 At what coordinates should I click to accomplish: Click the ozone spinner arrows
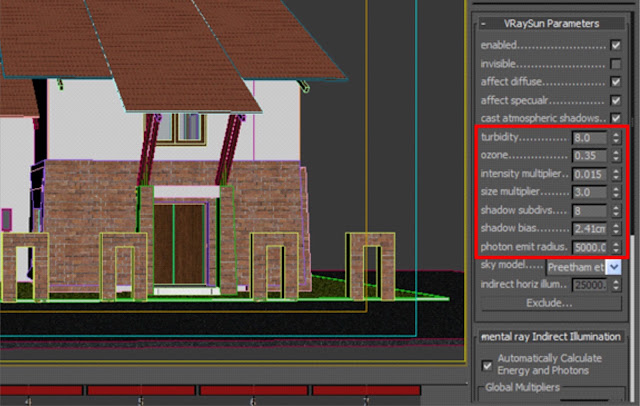pyautogui.click(x=616, y=155)
